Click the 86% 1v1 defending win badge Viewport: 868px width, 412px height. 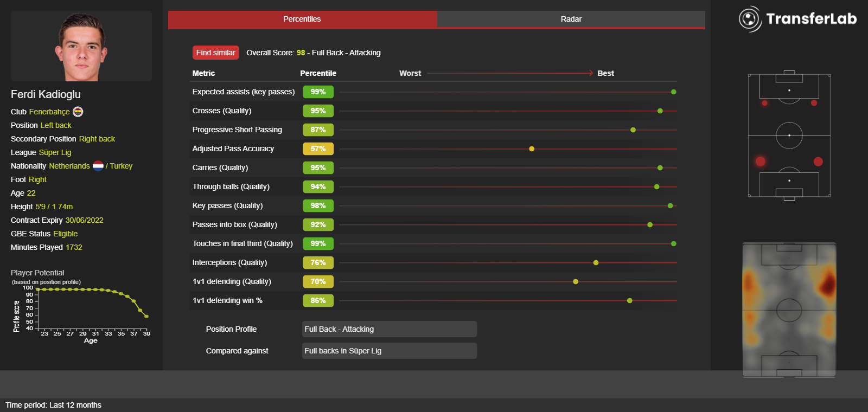point(318,300)
